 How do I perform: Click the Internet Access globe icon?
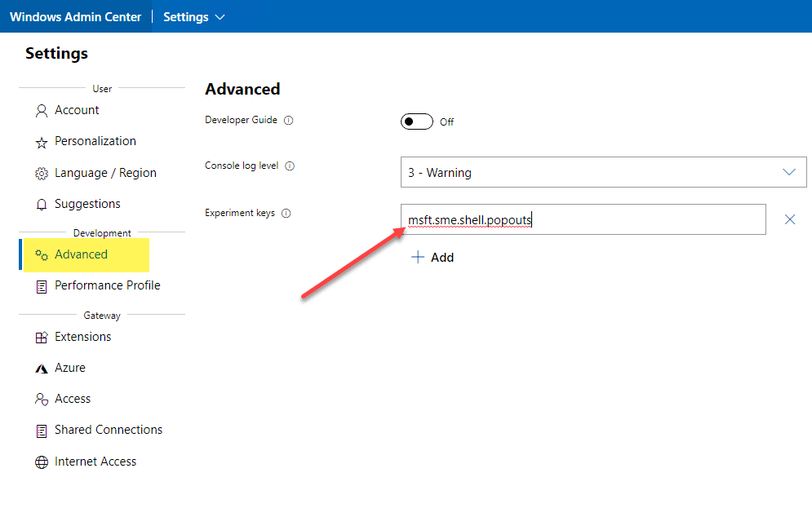pyautogui.click(x=42, y=462)
